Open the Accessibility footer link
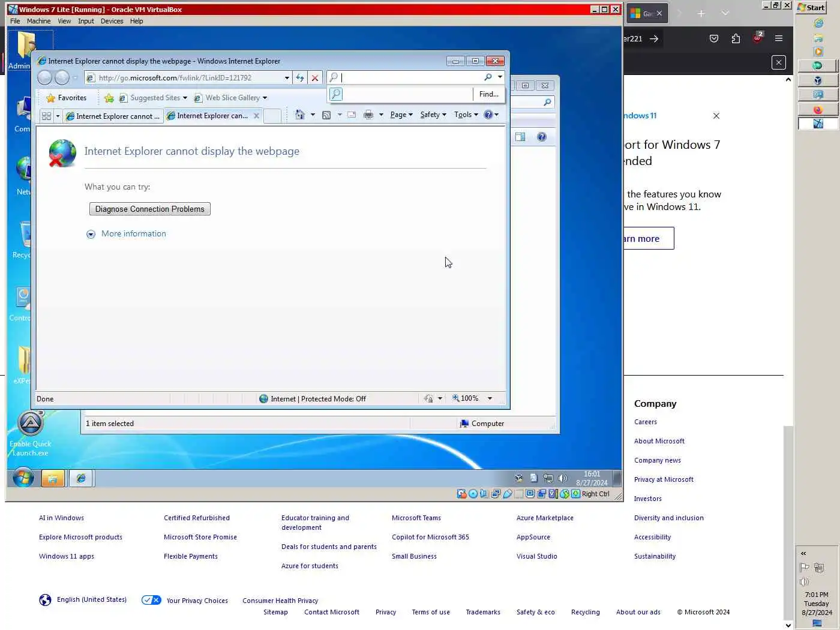This screenshot has width=840, height=630. pyautogui.click(x=652, y=537)
